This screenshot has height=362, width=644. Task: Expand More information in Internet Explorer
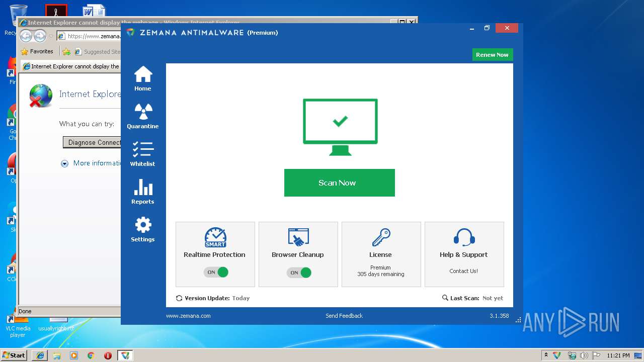(x=91, y=163)
